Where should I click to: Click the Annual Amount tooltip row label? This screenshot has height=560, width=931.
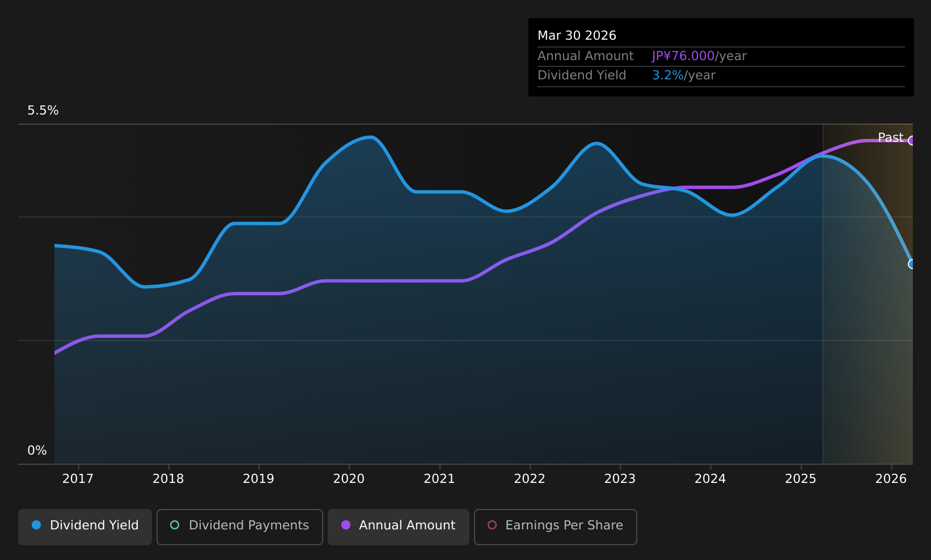586,56
